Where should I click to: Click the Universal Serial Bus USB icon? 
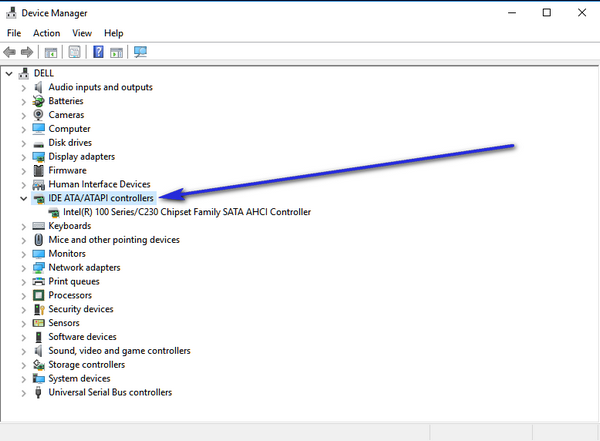click(x=38, y=392)
